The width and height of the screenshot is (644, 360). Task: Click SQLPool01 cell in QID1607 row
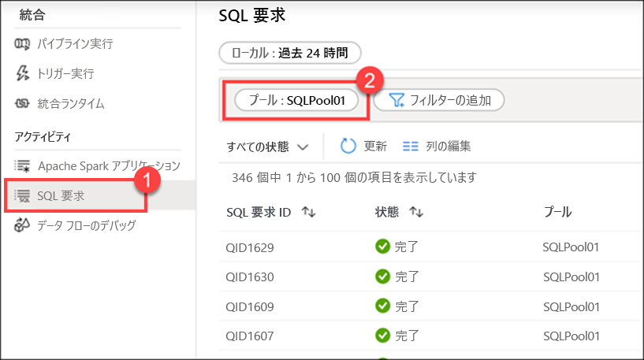click(x=571, y=336)
